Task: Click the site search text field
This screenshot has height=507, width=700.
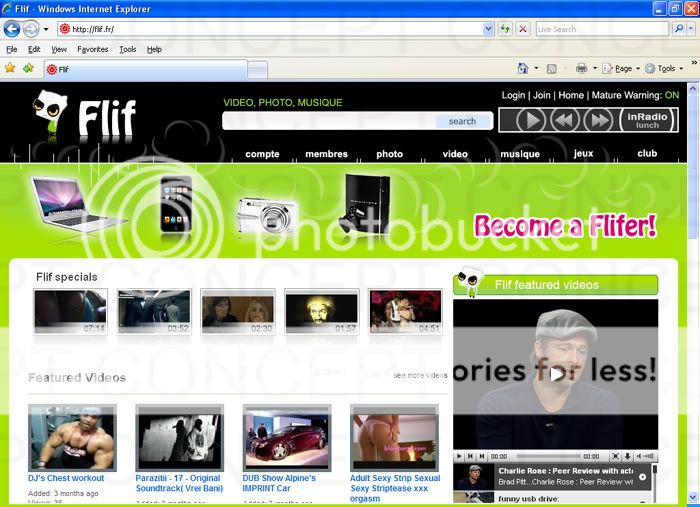Action: click(x=328, y=121)
